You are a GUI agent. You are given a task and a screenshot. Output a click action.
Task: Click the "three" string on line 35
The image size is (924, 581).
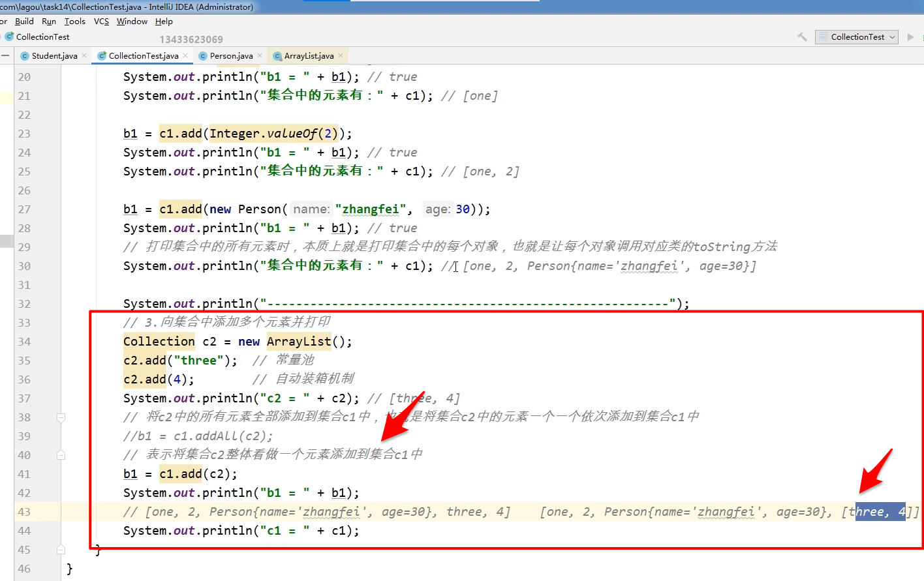pyautogui.click(x=198, y=361)
